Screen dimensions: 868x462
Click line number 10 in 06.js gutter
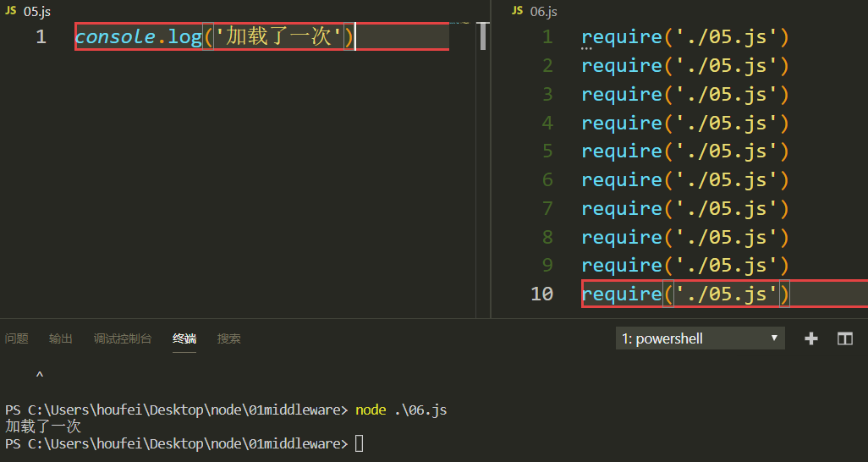pyautogui.click(x=541, y=294)
